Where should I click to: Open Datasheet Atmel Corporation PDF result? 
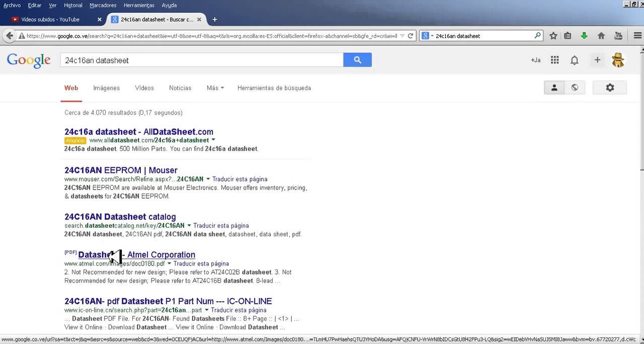[x=136, y=254]
